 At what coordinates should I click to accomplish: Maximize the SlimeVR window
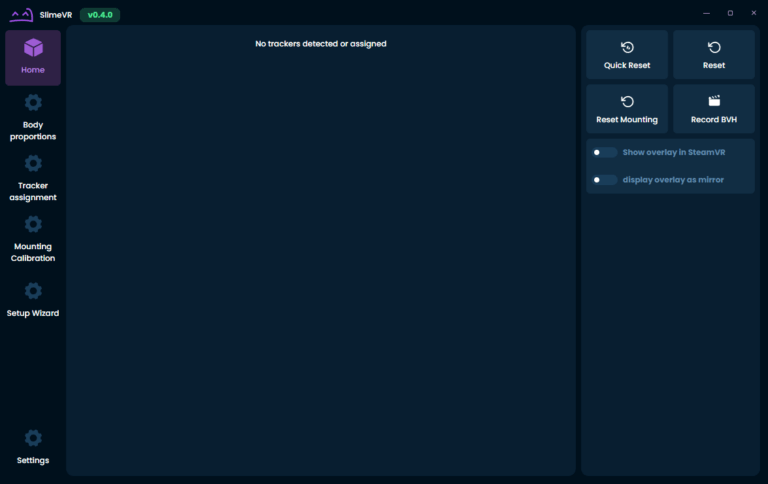pos(729,13)
